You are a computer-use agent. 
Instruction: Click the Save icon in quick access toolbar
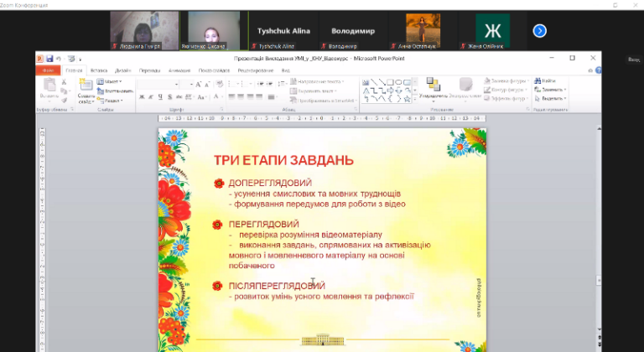coord(49,59)
